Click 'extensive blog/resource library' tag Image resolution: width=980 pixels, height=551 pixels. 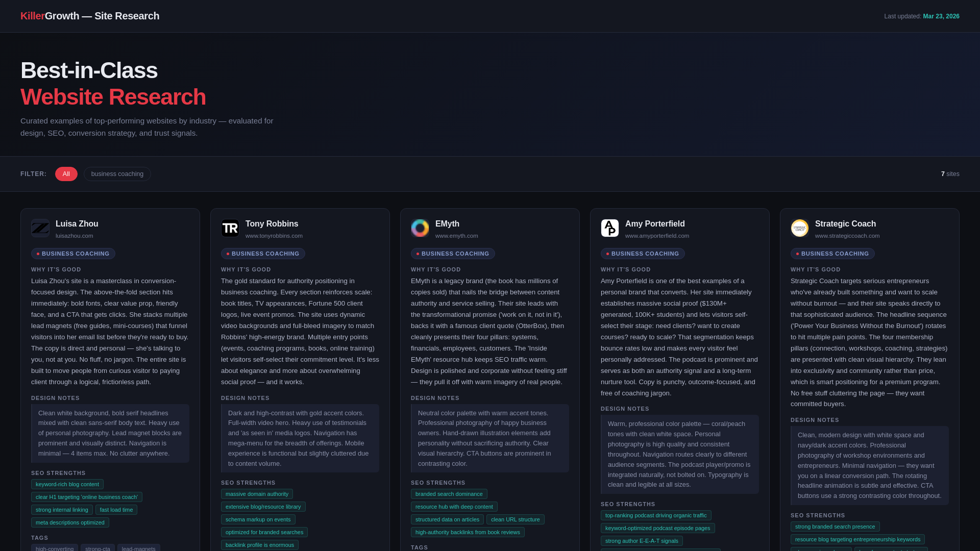(263, 507)
